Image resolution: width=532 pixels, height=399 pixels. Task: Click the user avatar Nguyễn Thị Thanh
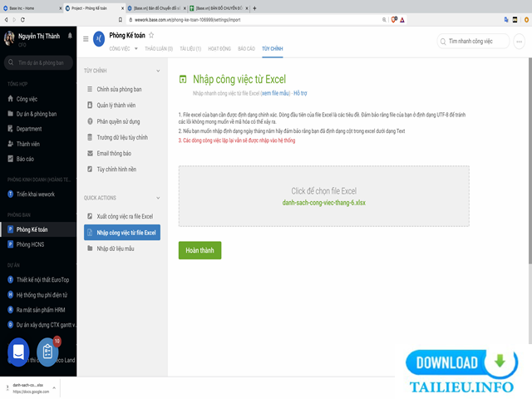pyautogui.click(x=9, y=38)
